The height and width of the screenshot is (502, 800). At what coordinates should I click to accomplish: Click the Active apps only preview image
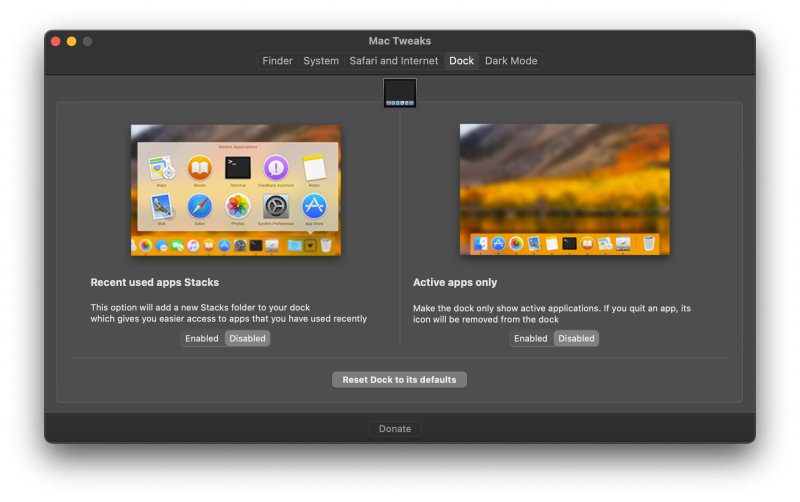(x=565, y=189)
